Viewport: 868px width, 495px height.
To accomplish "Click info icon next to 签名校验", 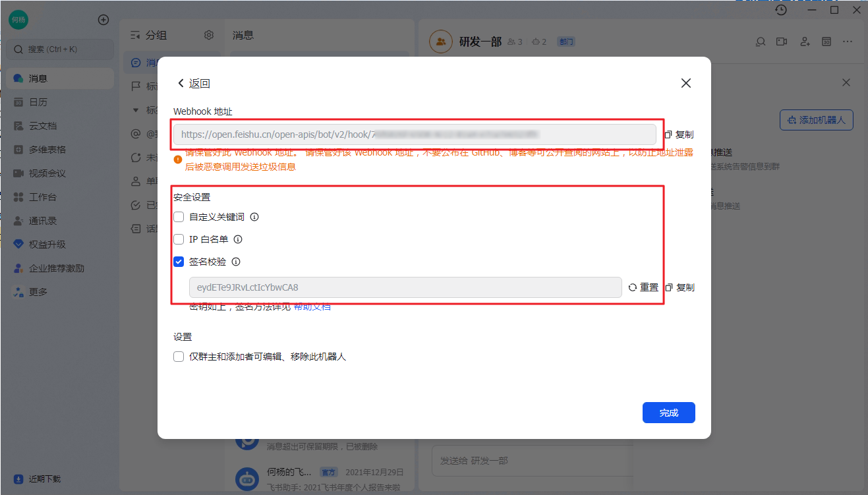I will pos(236,262).
